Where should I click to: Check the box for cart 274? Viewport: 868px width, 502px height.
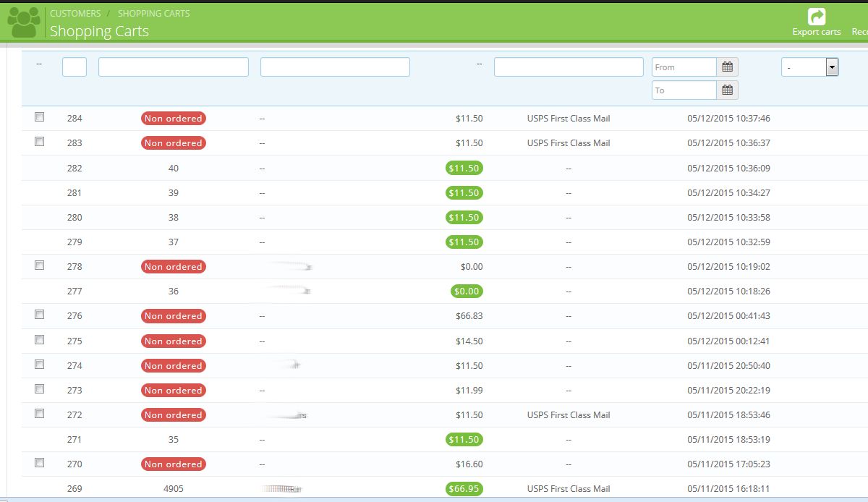point(40,364)
